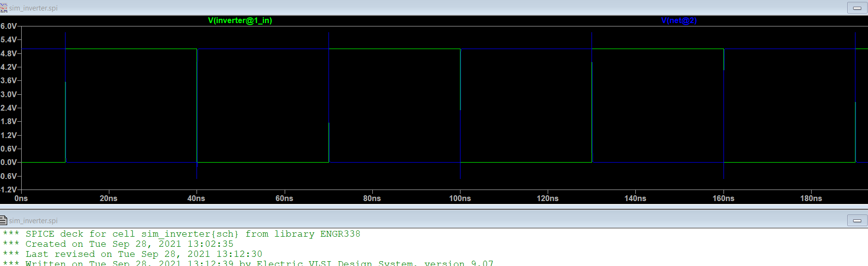This screenshot has height=266, width=868.
Task: Click the 6.0V voltage axis label
Action: click(x=9, y=26)
